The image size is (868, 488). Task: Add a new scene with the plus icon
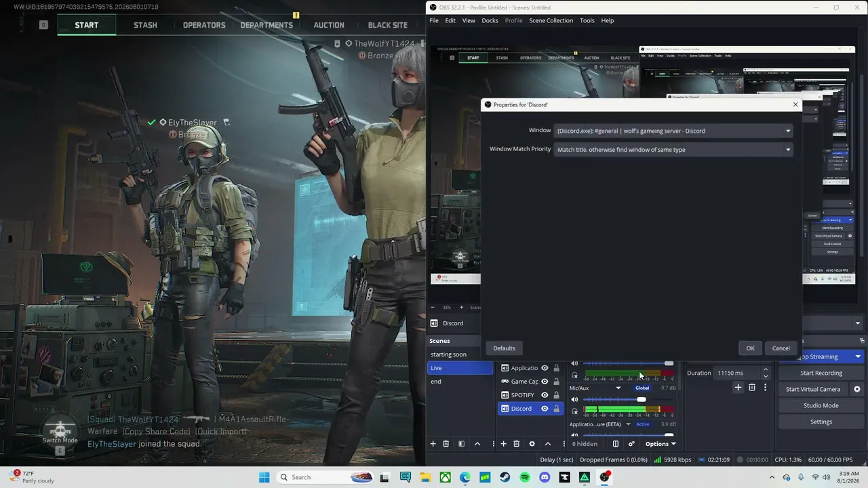(x=433, y=444)
